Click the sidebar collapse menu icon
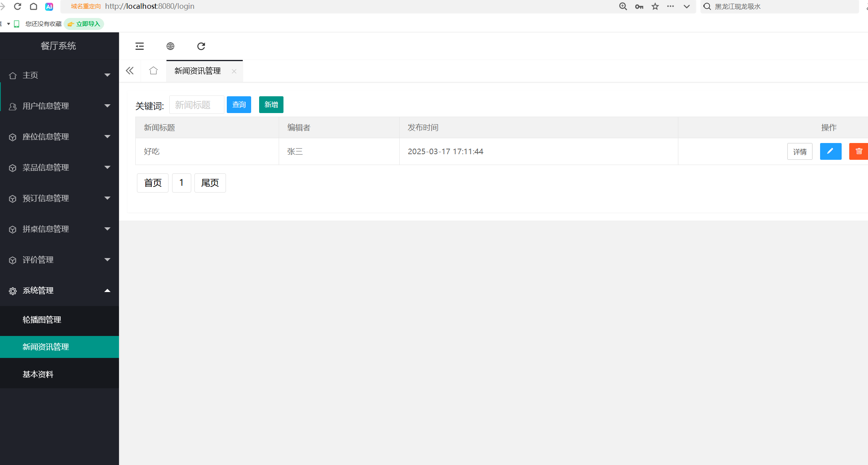The width and height of the screenshot is (868, 465). tap(139, 46)
